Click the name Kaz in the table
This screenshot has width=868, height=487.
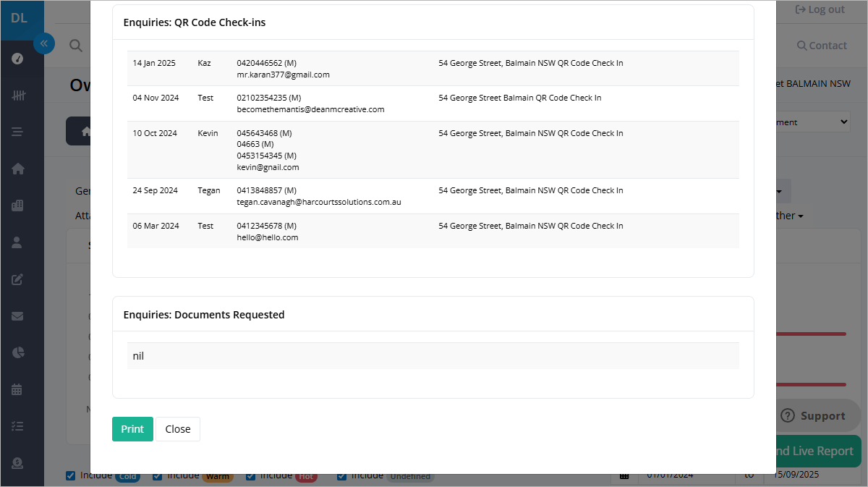(204, 63)
